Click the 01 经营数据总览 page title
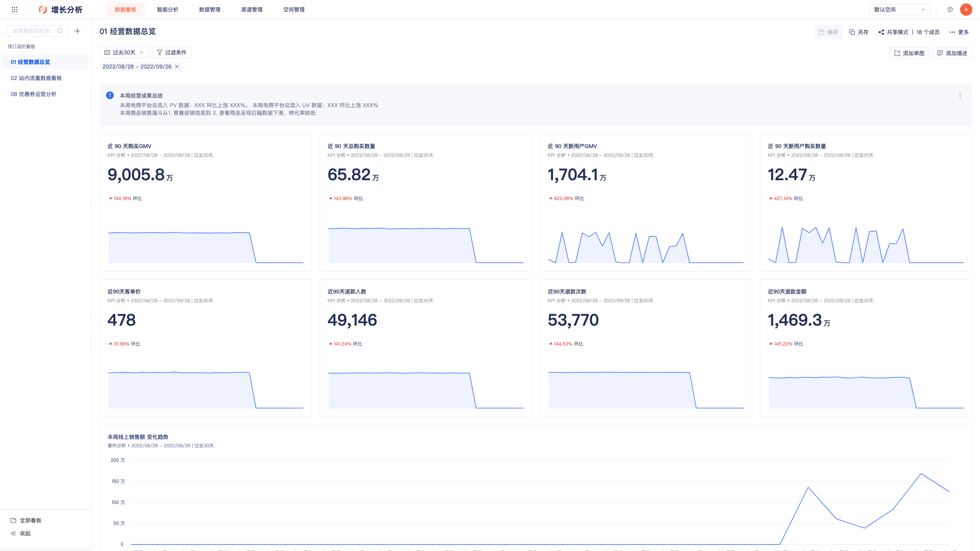This screenshot has height=551, width=980. 127,31
